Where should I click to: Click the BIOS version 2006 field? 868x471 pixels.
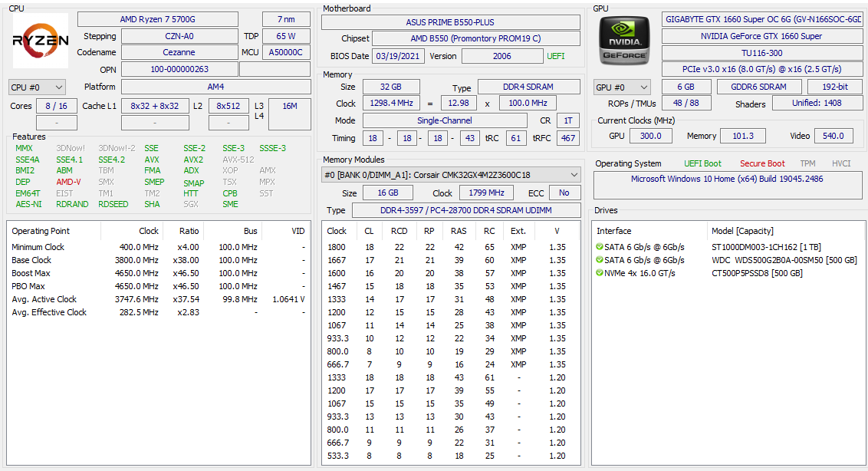[502, 56]
